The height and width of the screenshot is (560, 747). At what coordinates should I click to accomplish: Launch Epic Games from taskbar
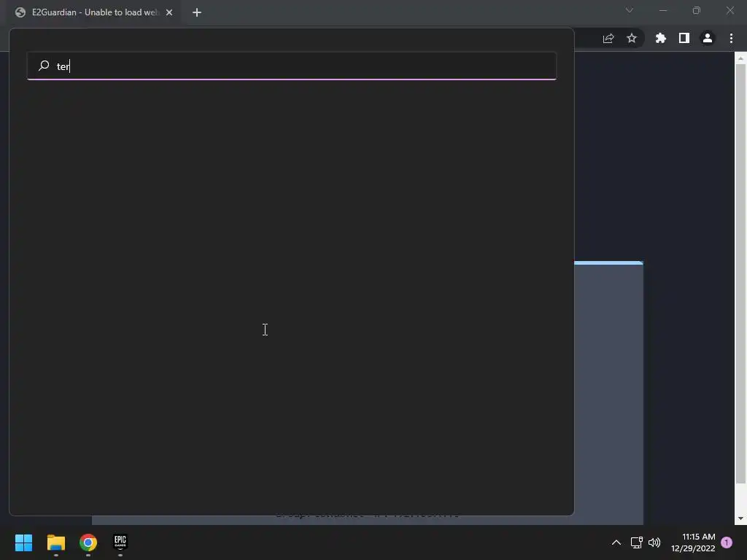tap(120, 542)
